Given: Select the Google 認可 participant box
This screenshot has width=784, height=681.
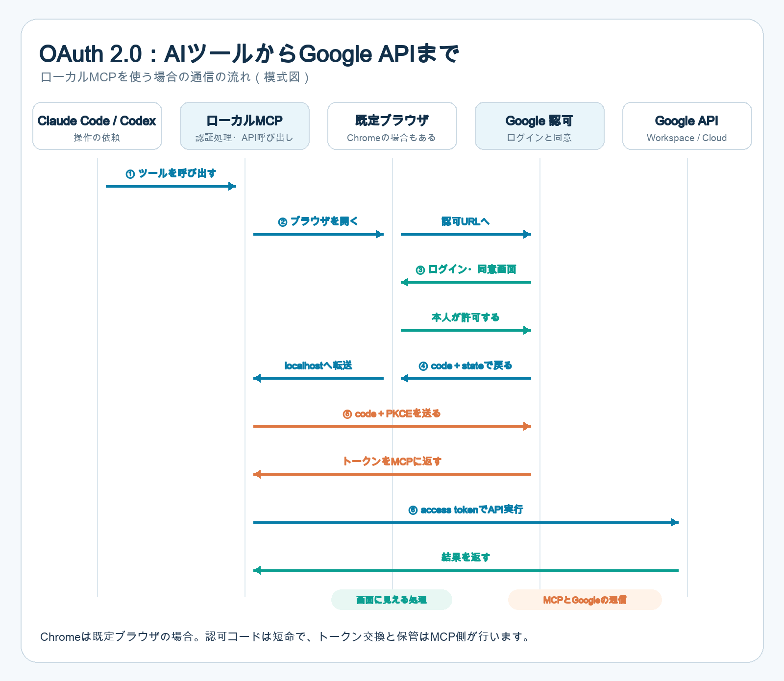Looking at the screenshot, I should click(539, 126).
